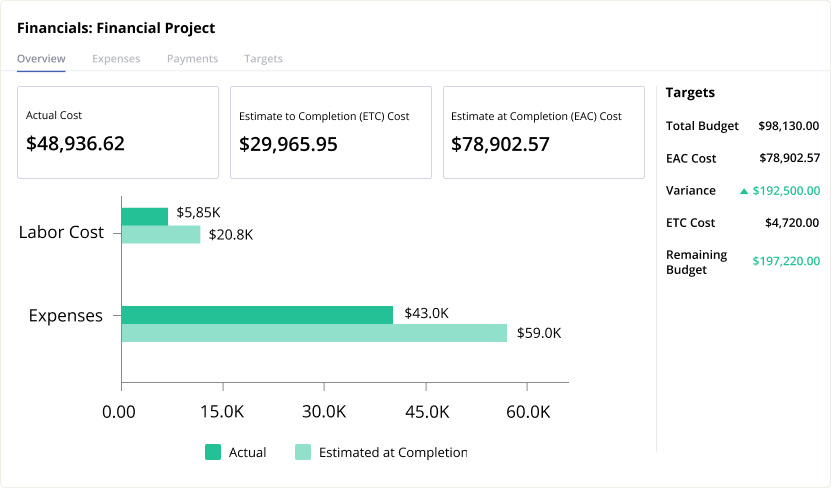The width and height of the screenshot is (831, 488).
Task: Select the Actual Cost summary card
Action: click(117, 132)
